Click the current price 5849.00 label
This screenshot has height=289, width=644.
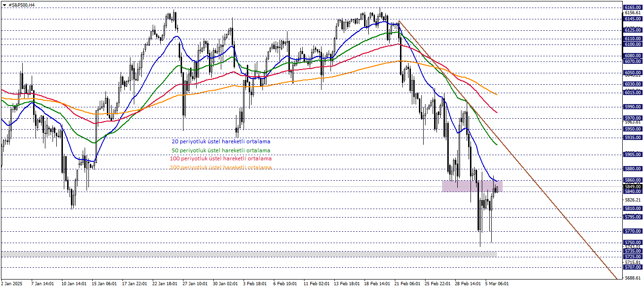[633, 186]
